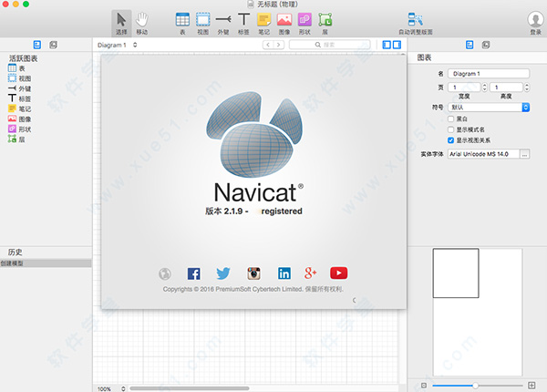Select the 选择 pointer tool in toolbar
This screenshot has height=392, width=547.
click(121, 23)
